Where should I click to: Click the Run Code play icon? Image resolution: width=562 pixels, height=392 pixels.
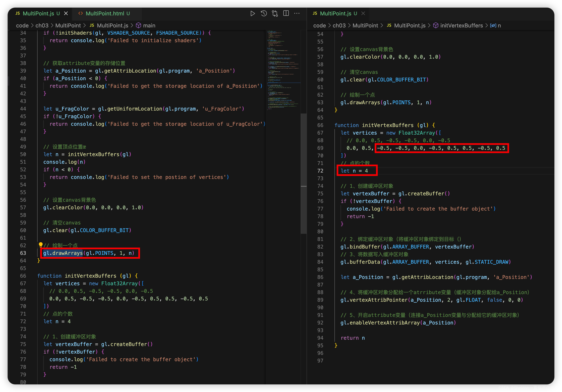point(253,14)
